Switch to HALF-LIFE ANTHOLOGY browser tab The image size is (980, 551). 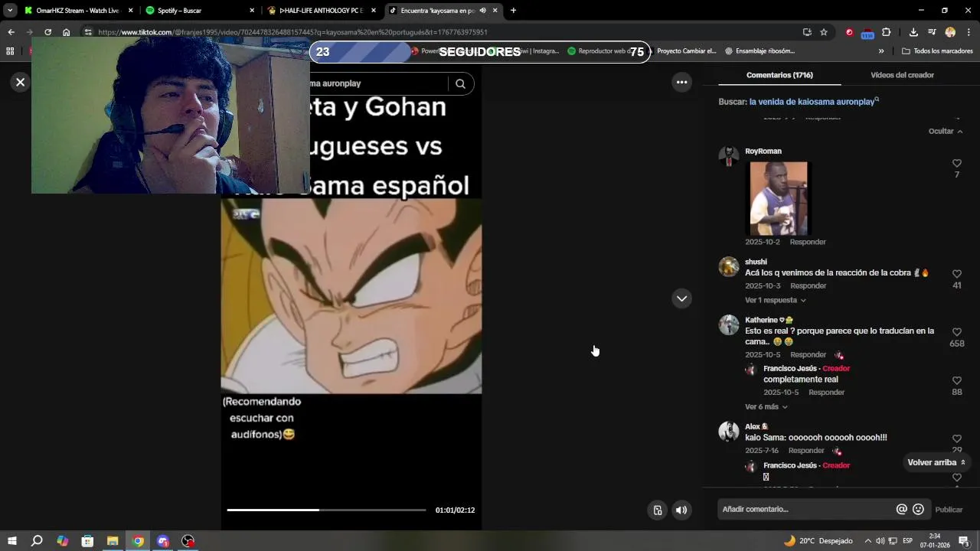tap(322, 11)
